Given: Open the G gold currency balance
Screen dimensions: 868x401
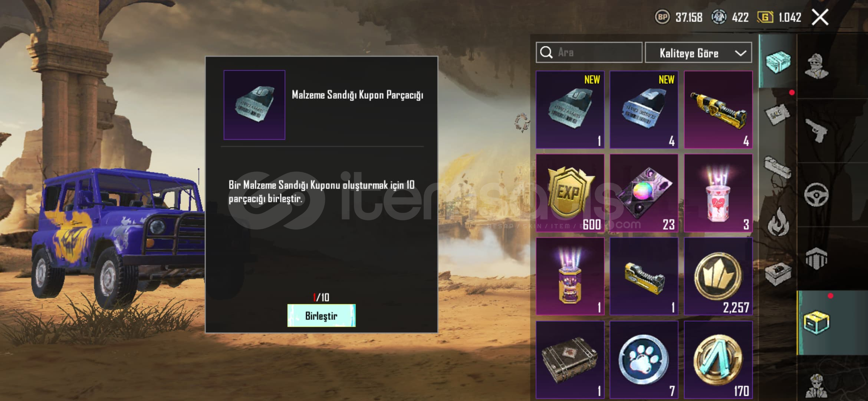Looking at the screenshot, I should point(779,17).
